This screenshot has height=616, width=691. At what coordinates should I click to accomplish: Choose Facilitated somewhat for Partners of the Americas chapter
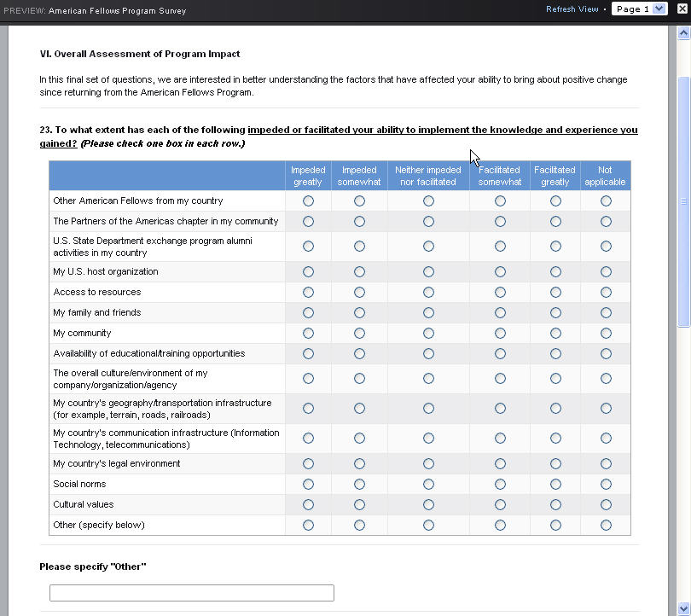[x=500, y=222]
